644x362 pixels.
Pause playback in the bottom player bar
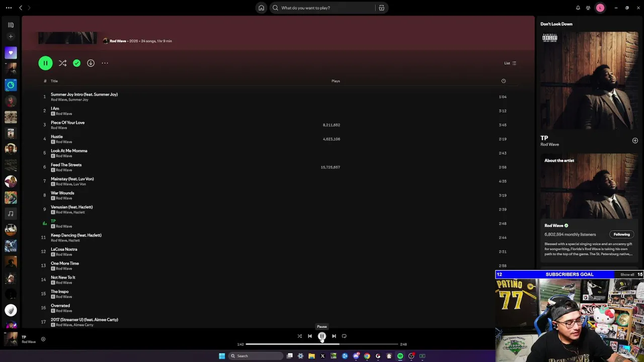pyautogui.click(x=322, y=336)
